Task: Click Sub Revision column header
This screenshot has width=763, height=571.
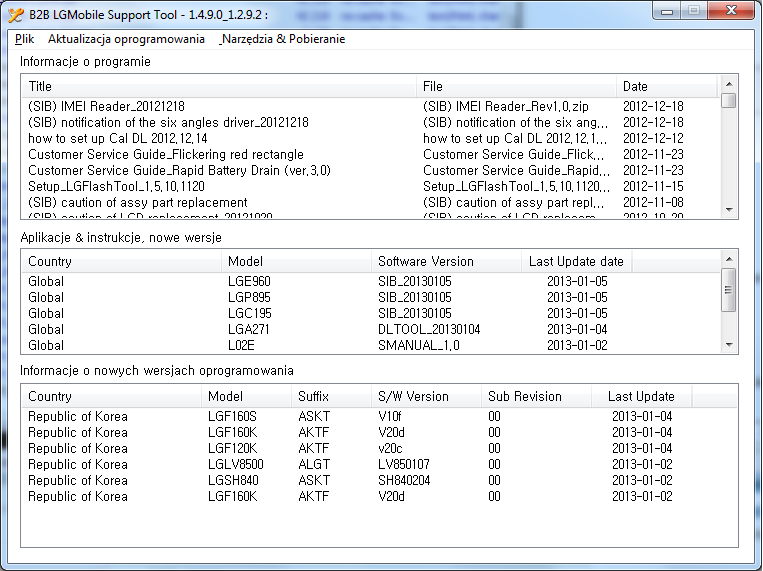Action: (536, 396)
